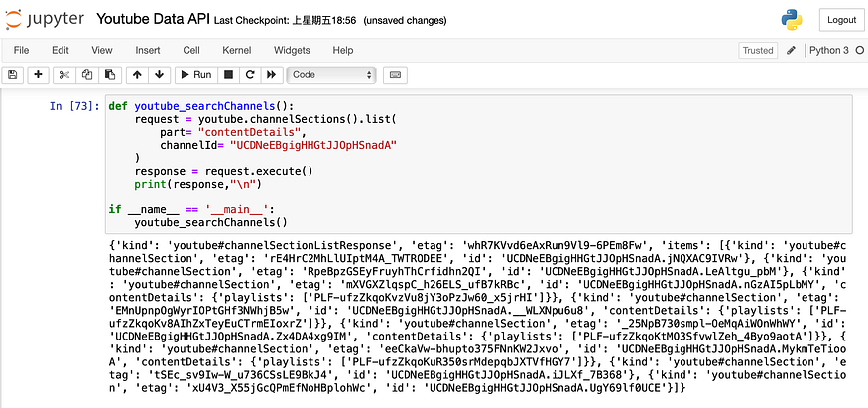Paste cells below icon
This screenshot has width=868, height=408.
110,75
